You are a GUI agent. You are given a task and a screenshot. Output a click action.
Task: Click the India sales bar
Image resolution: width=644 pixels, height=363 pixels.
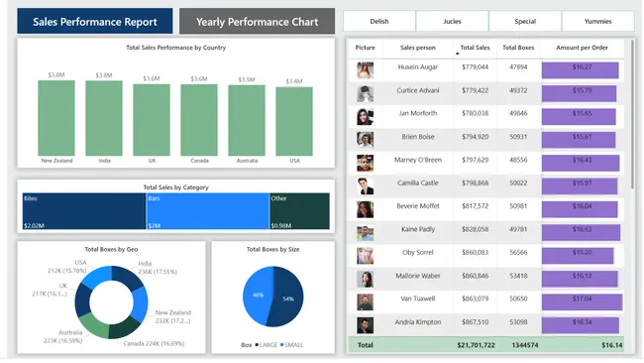pos(104,118)
